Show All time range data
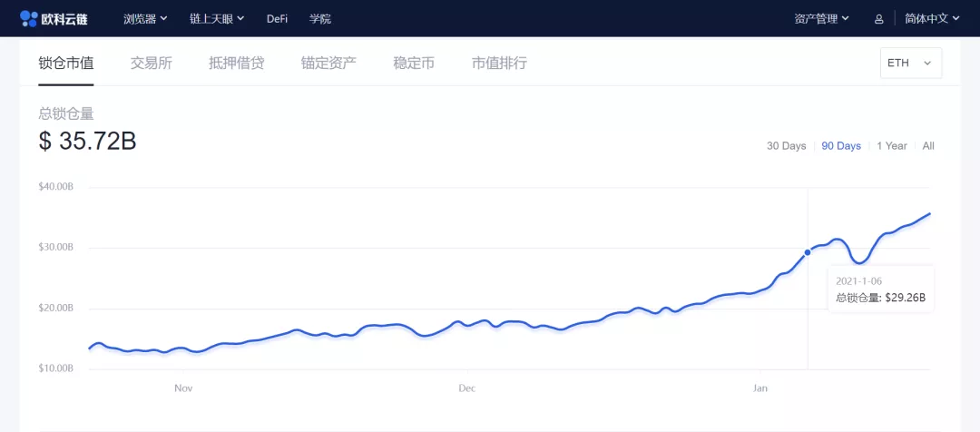The height and width of the screenshot is (432, 980). (928, 146)
